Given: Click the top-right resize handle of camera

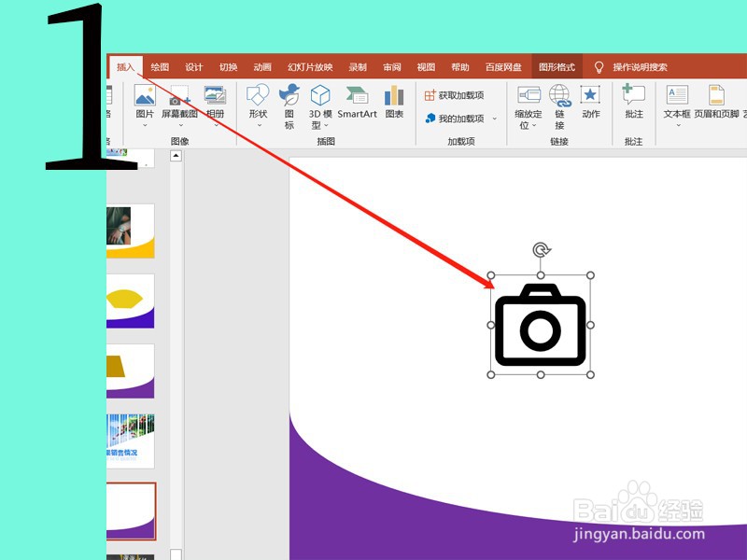Looking at the screenshot, I should [590, 275].
